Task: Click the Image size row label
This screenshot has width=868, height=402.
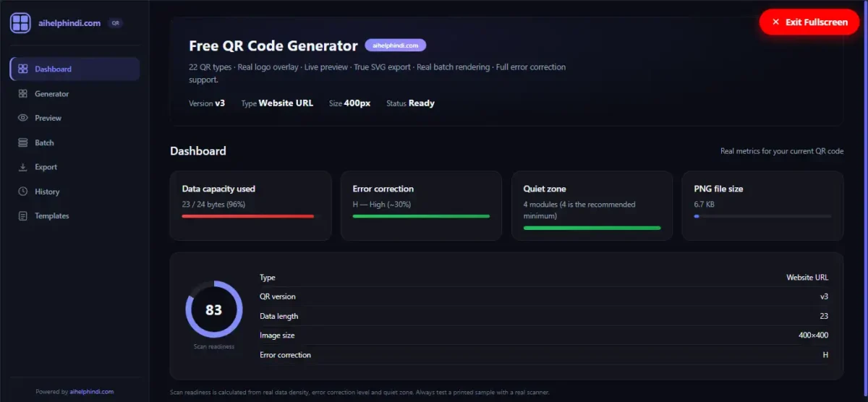Action: (x=277, y=335)
